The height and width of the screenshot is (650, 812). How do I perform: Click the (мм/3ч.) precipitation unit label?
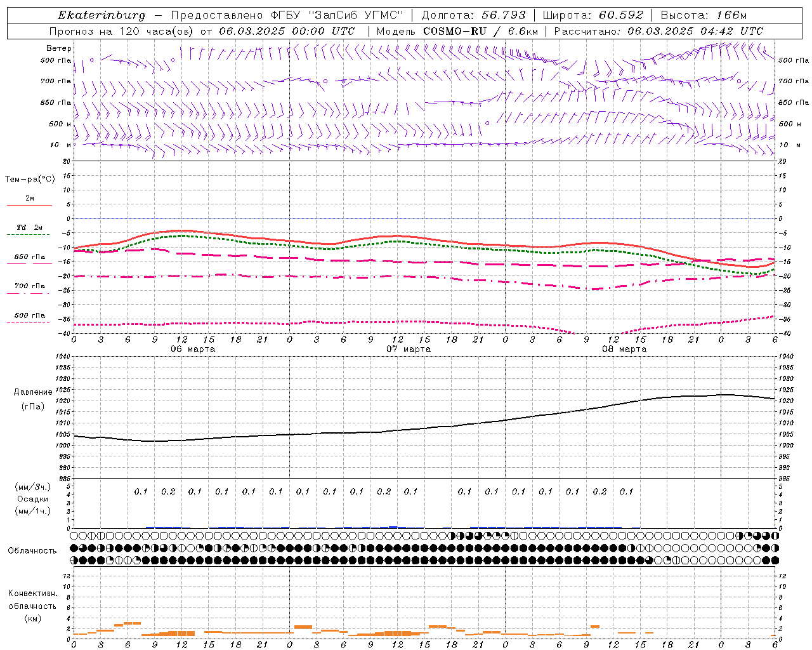pyautogui.click(x=33, y=487)
